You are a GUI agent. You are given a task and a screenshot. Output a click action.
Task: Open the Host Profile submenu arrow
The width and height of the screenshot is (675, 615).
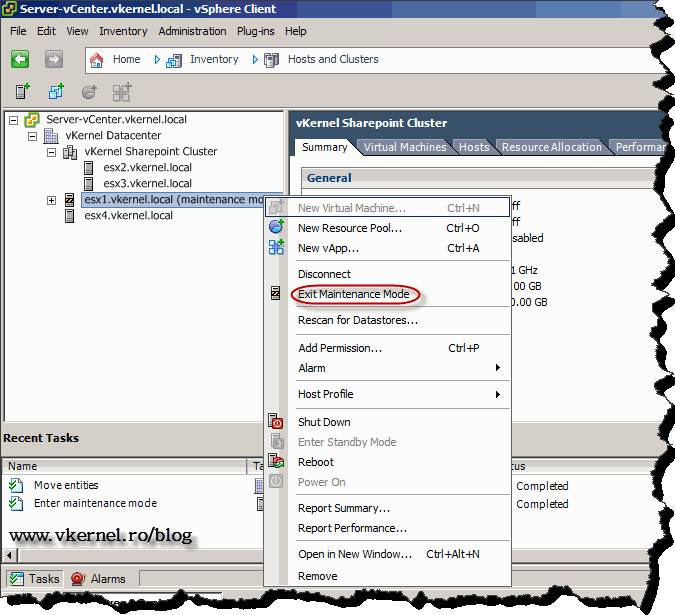pos(498,394)
